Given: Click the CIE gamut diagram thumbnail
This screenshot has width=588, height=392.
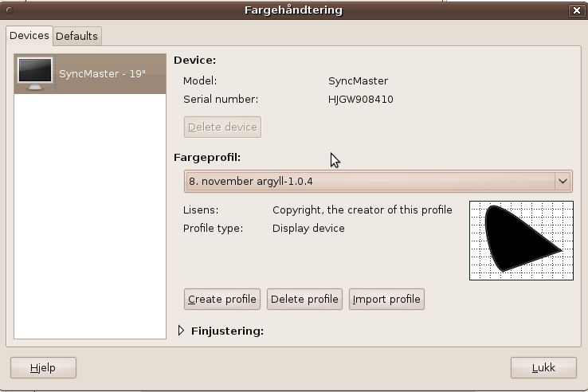Looking at the screenshot, I should click(x=521, y=241).
